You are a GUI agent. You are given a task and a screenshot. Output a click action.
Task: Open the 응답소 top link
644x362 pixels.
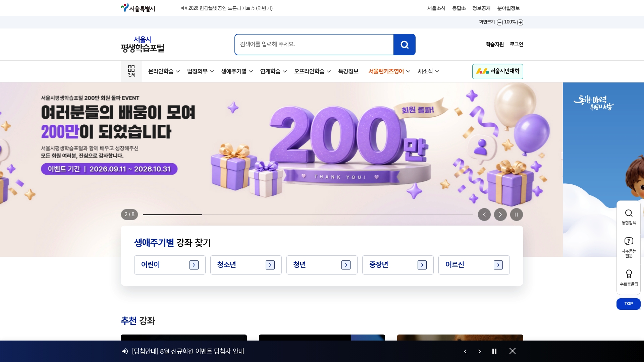[x=459, y=8]
